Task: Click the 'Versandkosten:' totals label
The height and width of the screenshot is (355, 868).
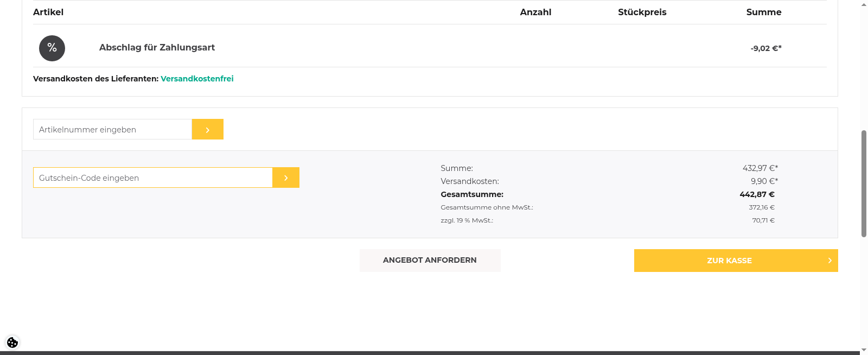Action: point(470,181)
